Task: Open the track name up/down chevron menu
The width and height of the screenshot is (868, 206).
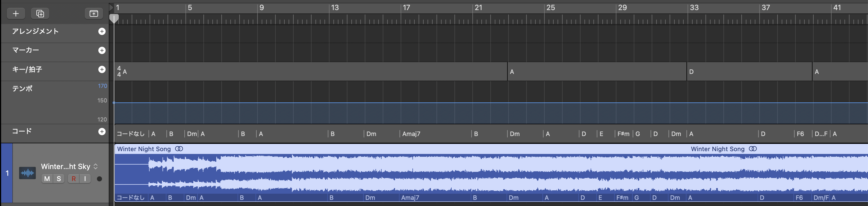Action: pos(96,167)
